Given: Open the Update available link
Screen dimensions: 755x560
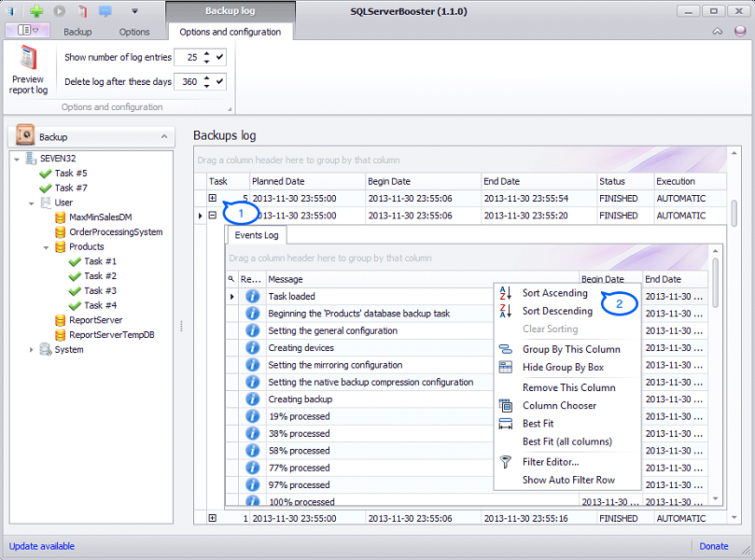Looking at the screenshot, I should (42, 546).
